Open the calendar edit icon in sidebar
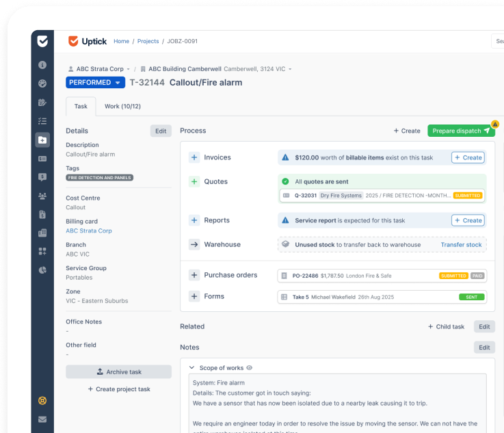The image size is (504, 433). [42, 103]
